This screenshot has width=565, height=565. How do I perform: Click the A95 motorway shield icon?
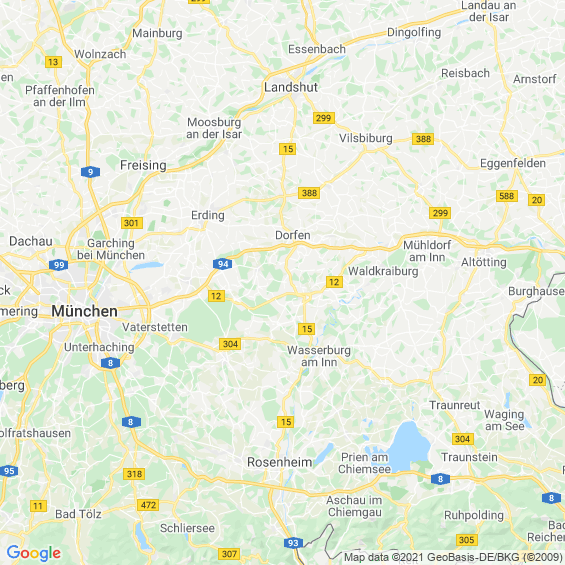tap(9, 471)
